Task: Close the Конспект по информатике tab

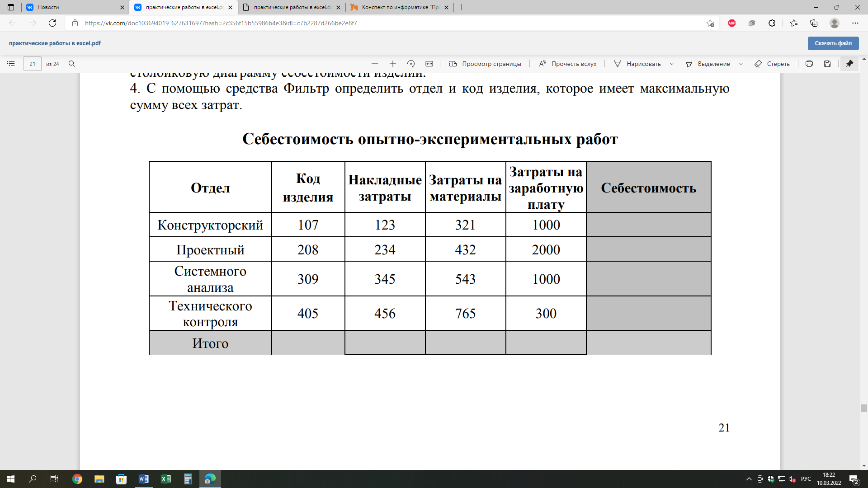Action: 446,7
